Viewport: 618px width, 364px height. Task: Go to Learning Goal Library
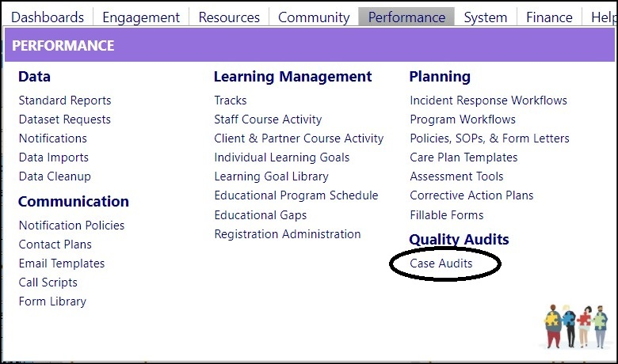(271, 176)
